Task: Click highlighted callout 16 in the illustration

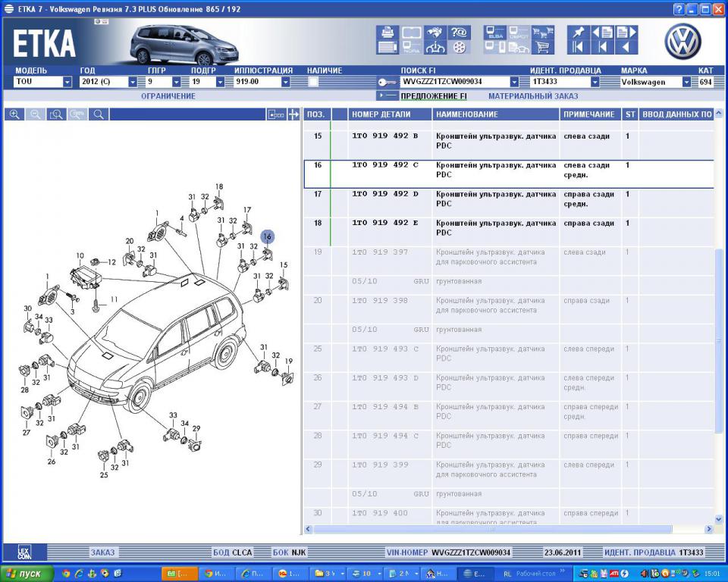Action: 267,236
